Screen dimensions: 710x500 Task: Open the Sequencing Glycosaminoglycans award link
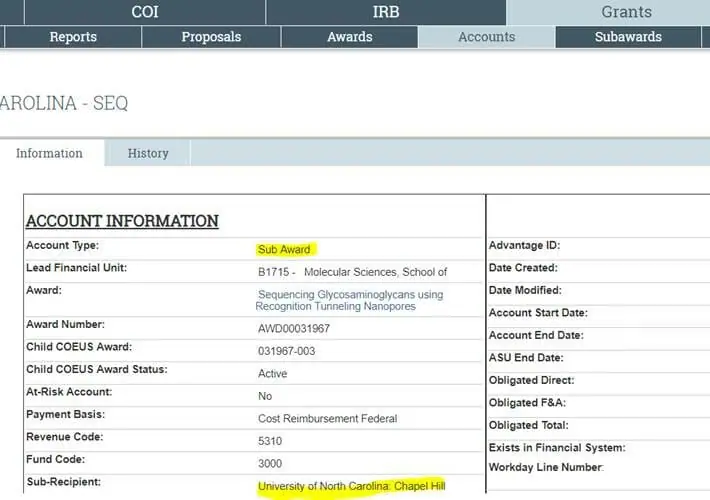click(350, 300)
